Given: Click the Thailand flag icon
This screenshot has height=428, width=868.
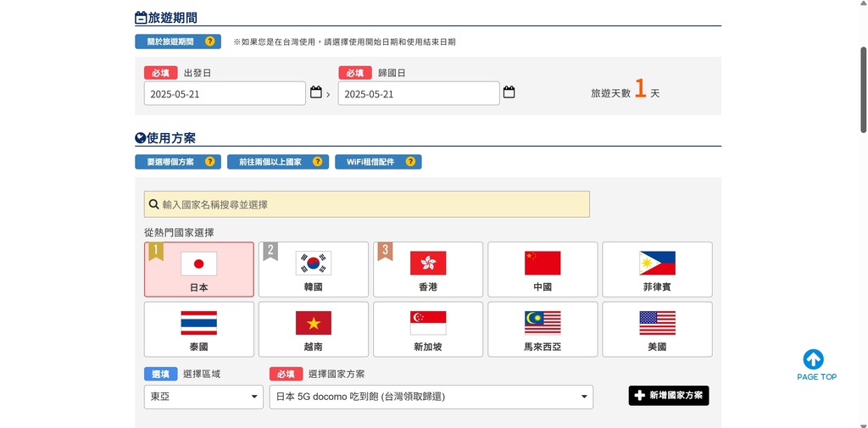Looking at the screenshot, I should coord(198,323).
